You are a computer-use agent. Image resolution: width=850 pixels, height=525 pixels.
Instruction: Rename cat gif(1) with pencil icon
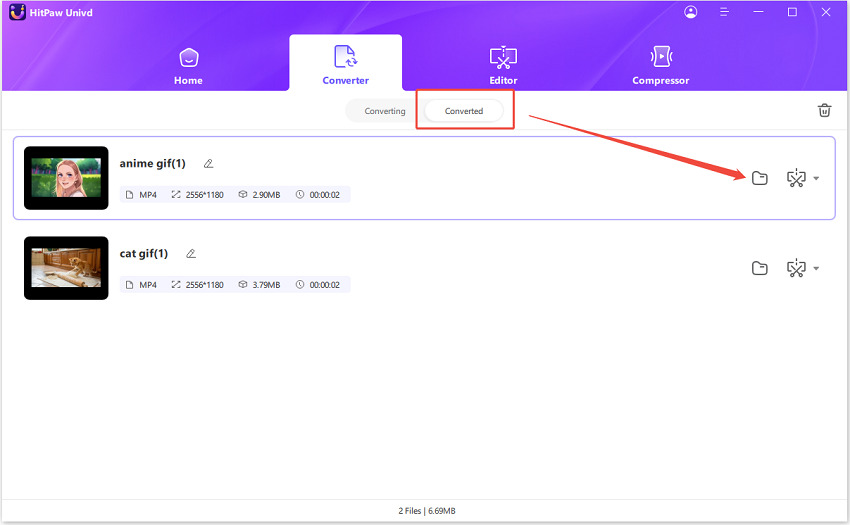tap(191, 253)
